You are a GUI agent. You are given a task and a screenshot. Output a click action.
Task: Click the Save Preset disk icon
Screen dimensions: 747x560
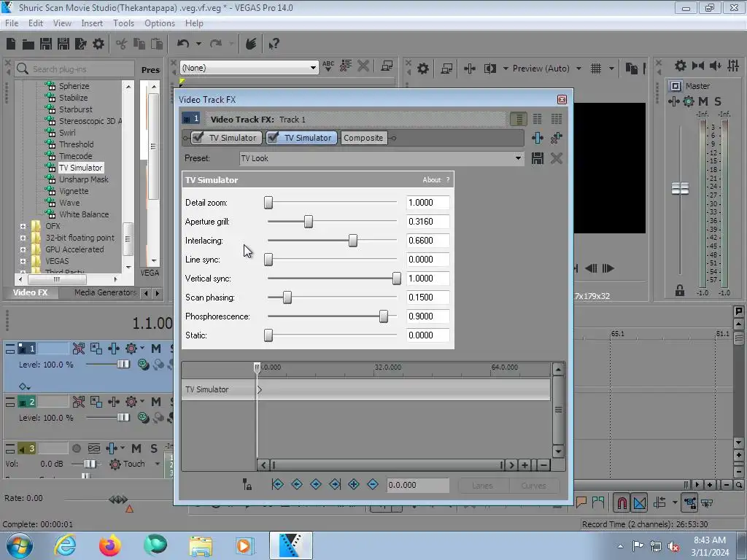point(538,158)
